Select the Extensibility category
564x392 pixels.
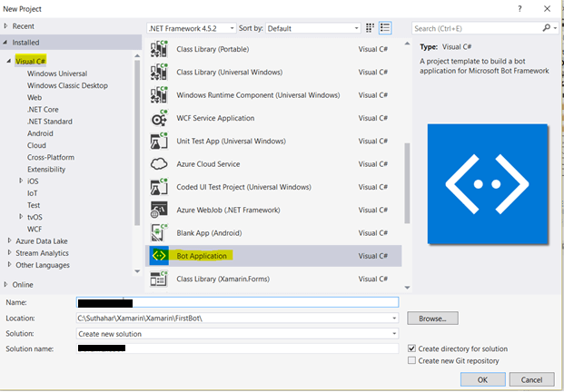tap(46, 170)
